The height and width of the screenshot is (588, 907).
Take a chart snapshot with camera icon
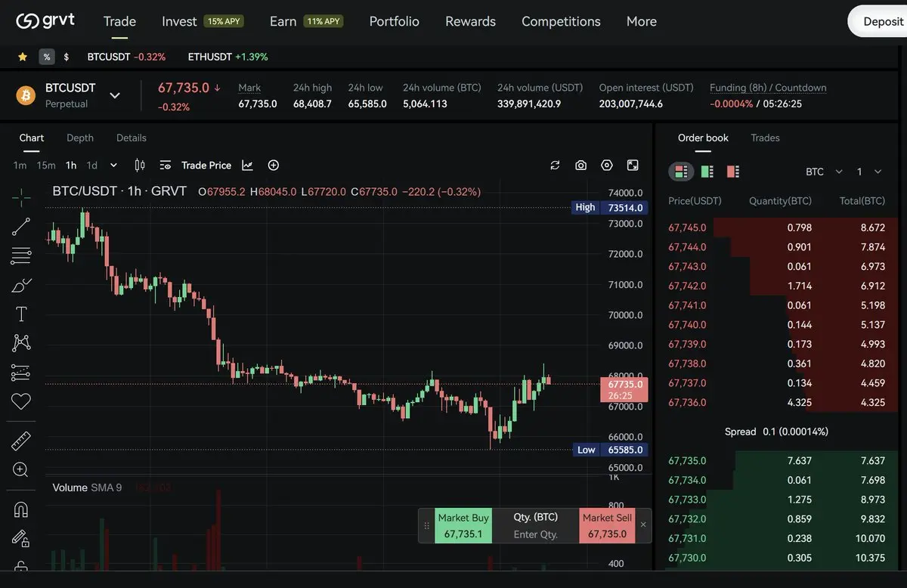[580, 165]
